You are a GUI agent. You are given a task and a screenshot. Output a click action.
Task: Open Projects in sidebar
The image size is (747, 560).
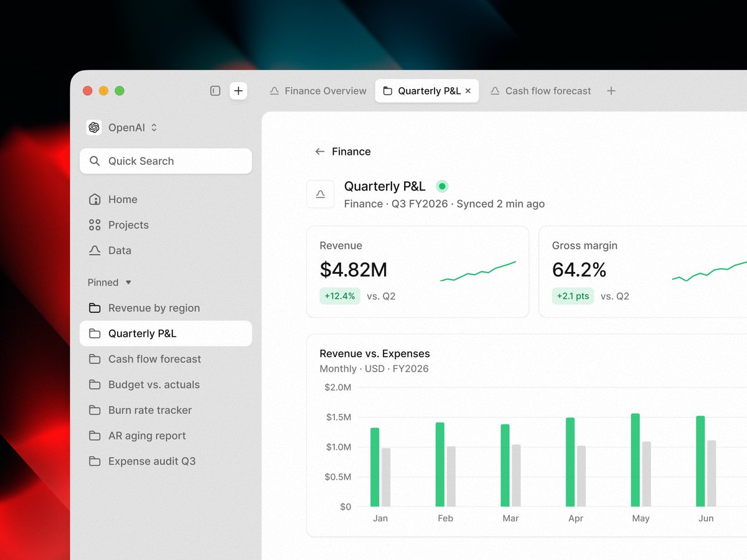coord(166,225)
